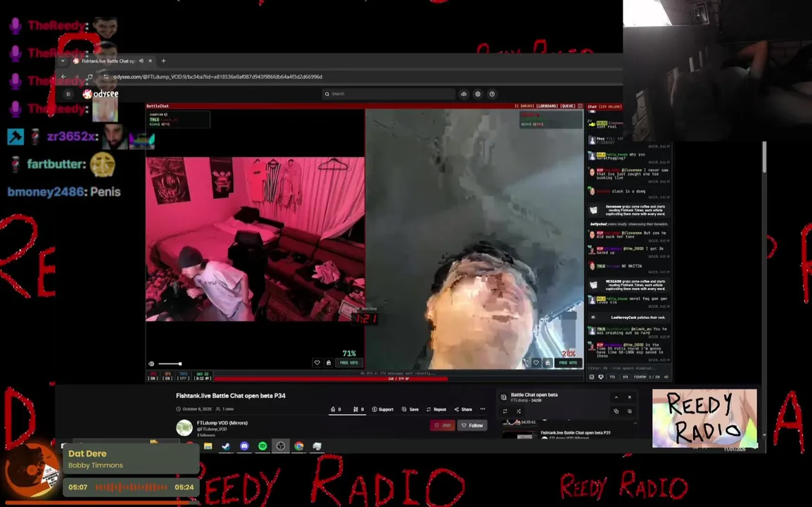Image resolution: width=812 pixels, height=507 pixels.
Task: Click gift icon under right contestant
Action: coord(547,363)
